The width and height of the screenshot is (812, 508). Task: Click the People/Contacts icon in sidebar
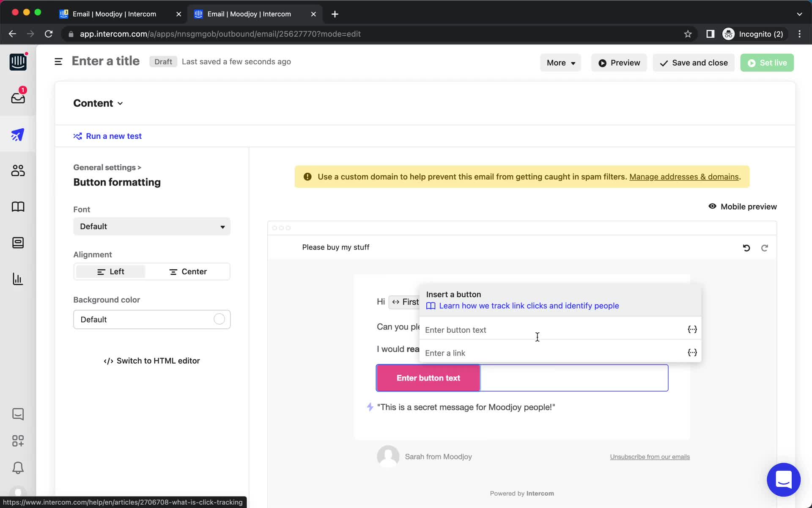[x=17, y=170]
